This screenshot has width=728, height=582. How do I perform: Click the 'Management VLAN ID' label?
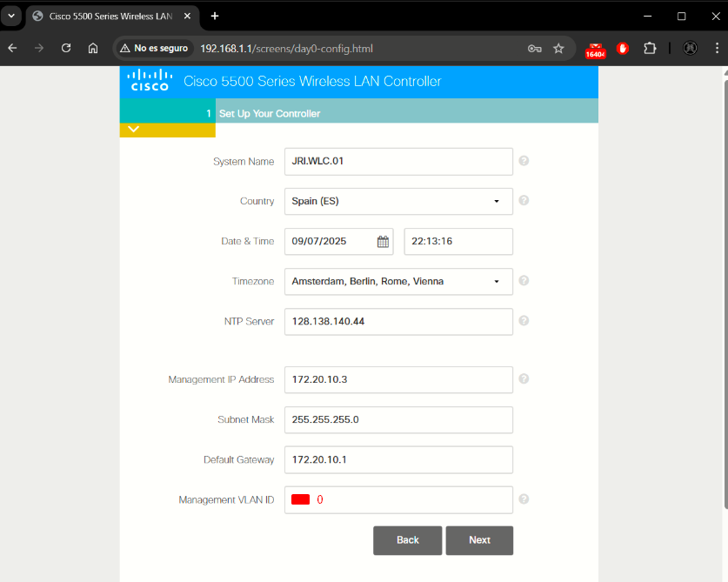coord(226,499)
